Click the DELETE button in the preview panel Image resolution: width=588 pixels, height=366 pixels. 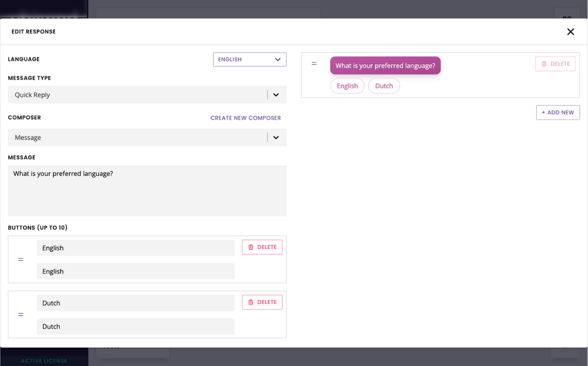click(555, 64)
